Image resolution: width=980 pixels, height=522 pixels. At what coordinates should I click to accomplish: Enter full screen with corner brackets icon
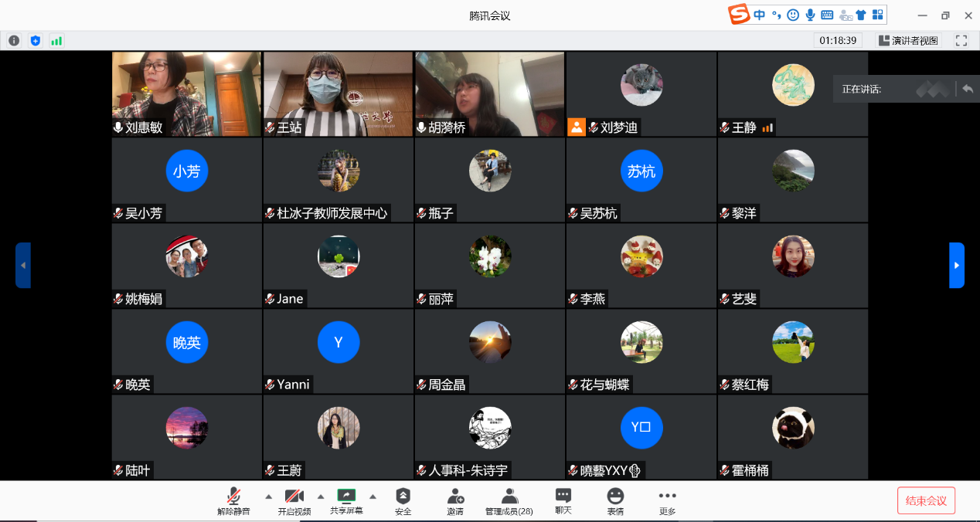(x=961, y=40)
